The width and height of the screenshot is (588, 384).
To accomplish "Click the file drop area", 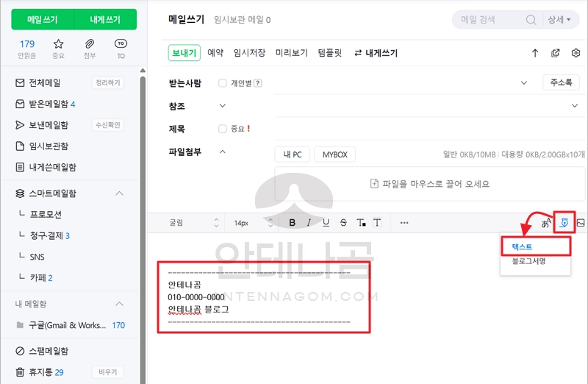I will 430,184.
